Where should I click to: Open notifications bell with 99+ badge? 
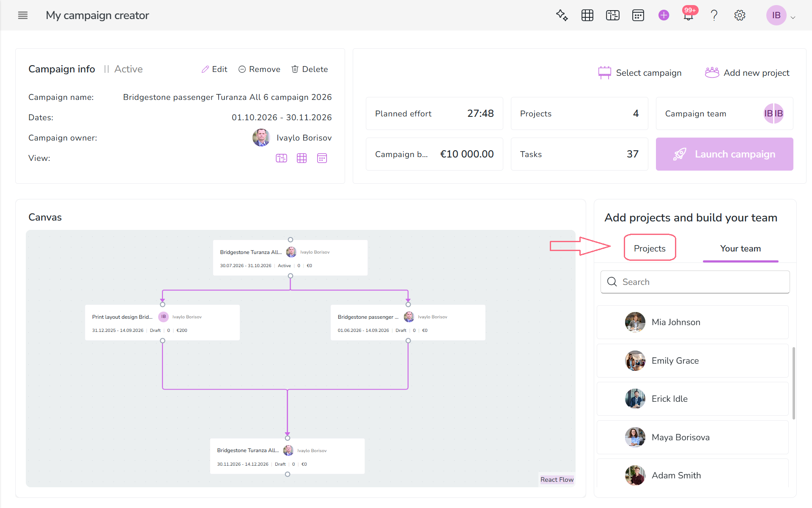[689, 15]
